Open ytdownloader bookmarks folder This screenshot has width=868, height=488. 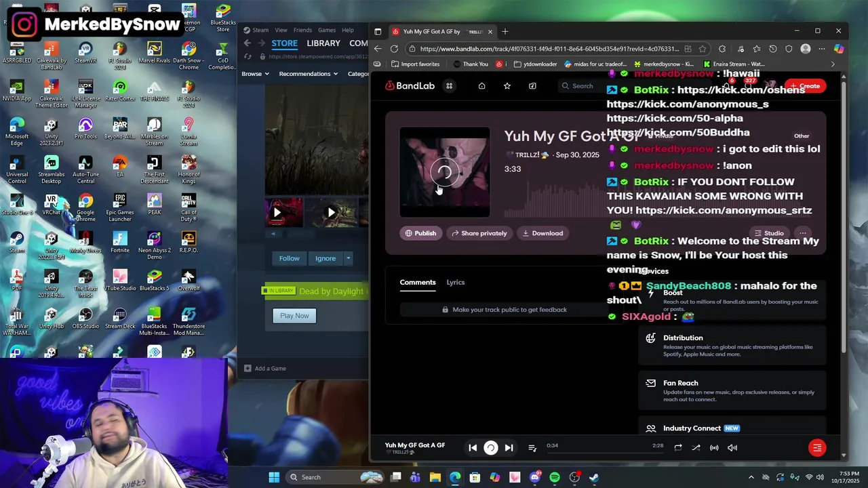535,64
